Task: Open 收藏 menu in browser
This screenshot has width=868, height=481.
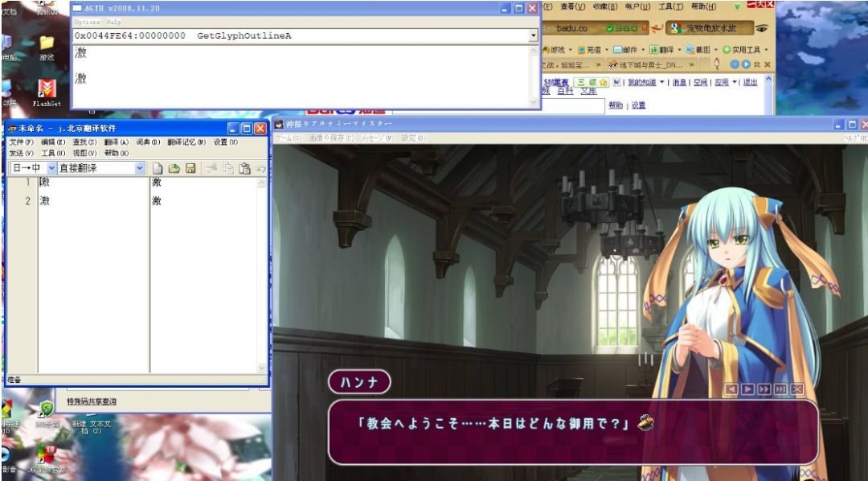Action: pyautogui.click(x=604, y=6)
